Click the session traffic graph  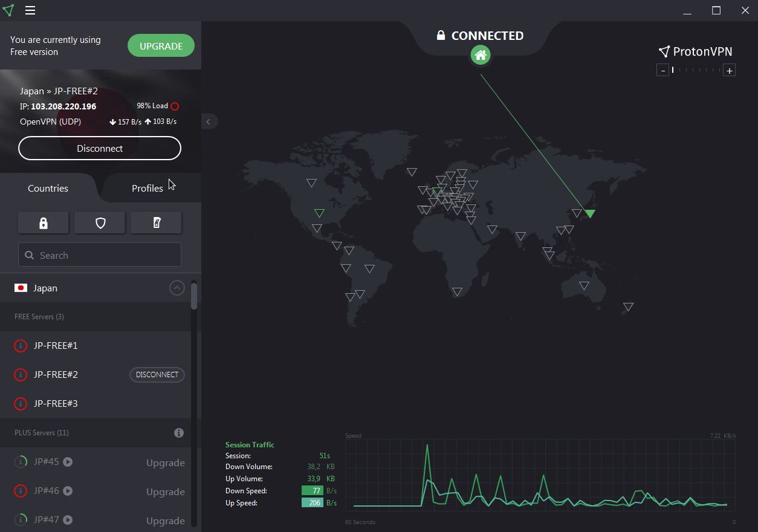pyautogui.click(x=540, y=475)
